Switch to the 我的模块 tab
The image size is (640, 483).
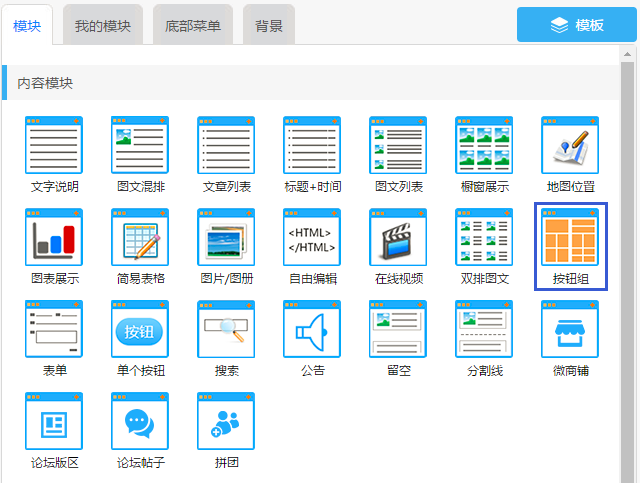coord(103,25)
